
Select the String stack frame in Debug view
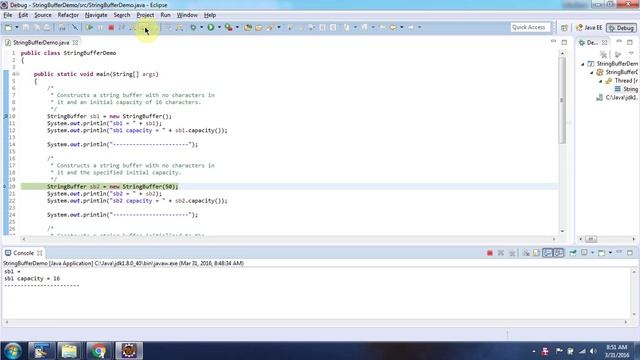(x=626, y=89)
